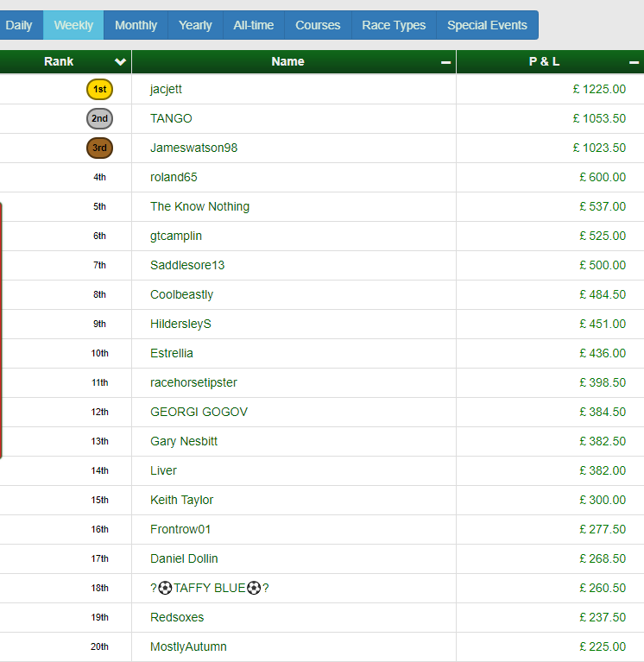Image resolution: width=644 pixels, height=662 pixels.
Task: Click the £ 398.50 value
Action: pyautogui.click(x=603, y=382)
